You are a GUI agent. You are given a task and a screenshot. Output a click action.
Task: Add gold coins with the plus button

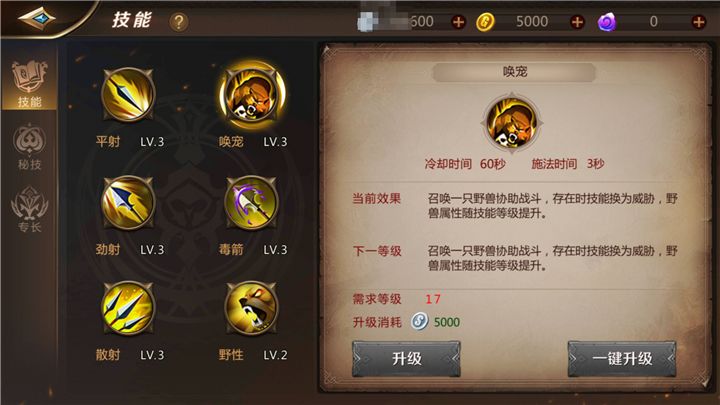coord(577,22)
